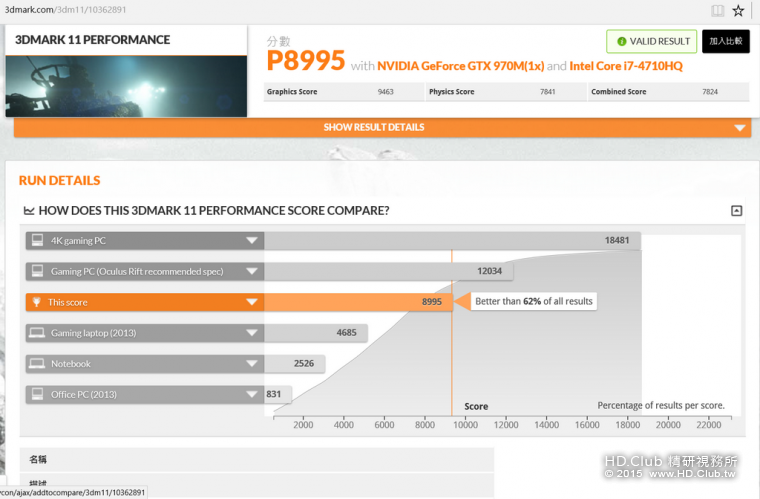Click the black 加入比較 compare button
Screen dimensions: 760x499
pos(725,41)
